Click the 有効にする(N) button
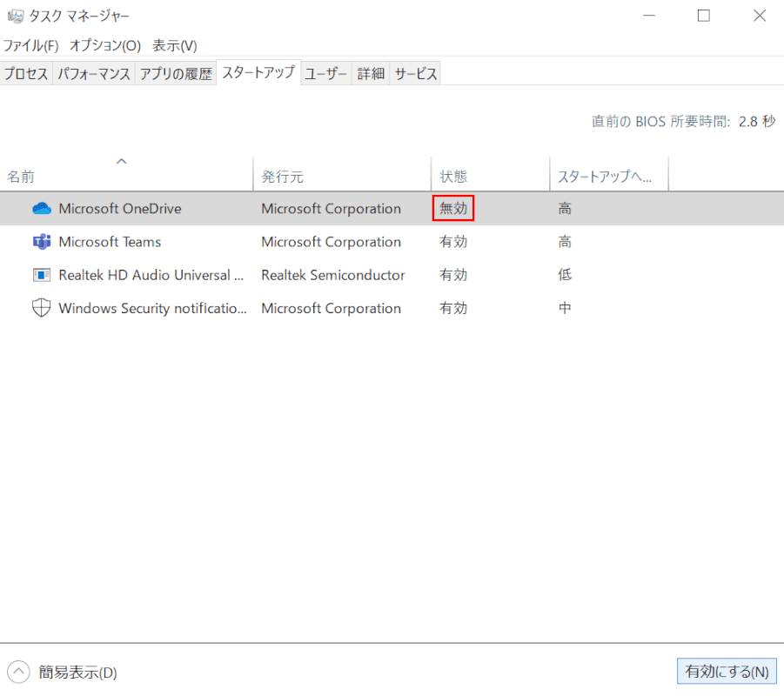Viewport: 784px width, 696px height. pos(727,672)
